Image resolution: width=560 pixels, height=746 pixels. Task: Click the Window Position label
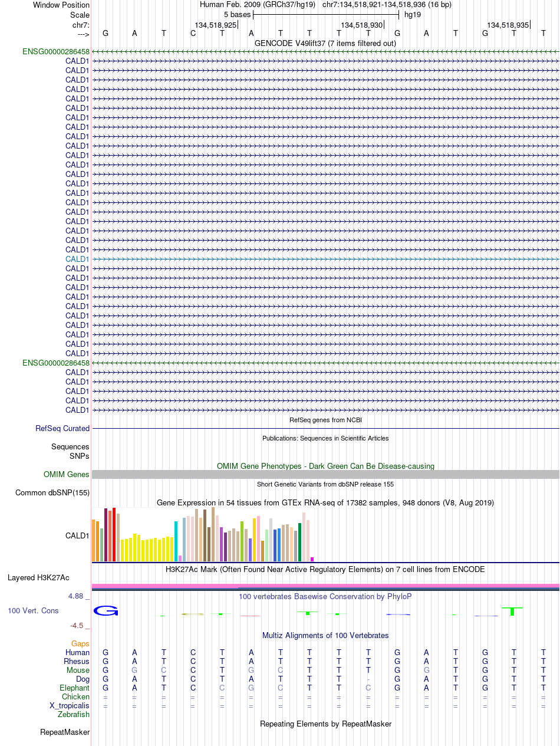coord(61,5)
